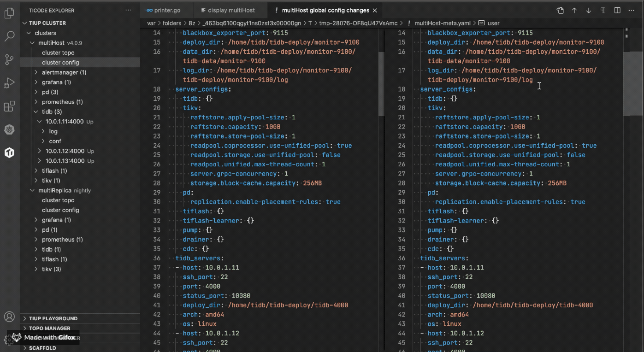Screen dimensions: 644x352
Task: Open editor More Actions ellipsis menu
Action: tap(632, 10)
